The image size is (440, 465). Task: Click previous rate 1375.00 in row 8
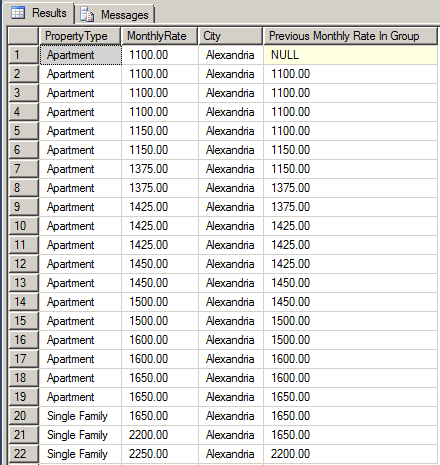coord(350,188)
